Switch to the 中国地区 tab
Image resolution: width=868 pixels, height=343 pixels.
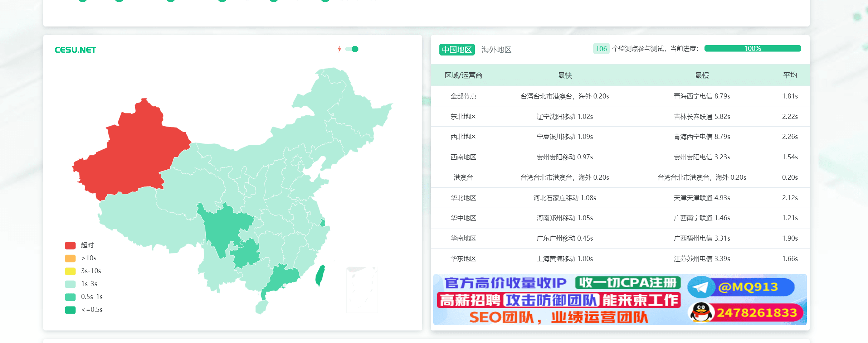point(457,49)
